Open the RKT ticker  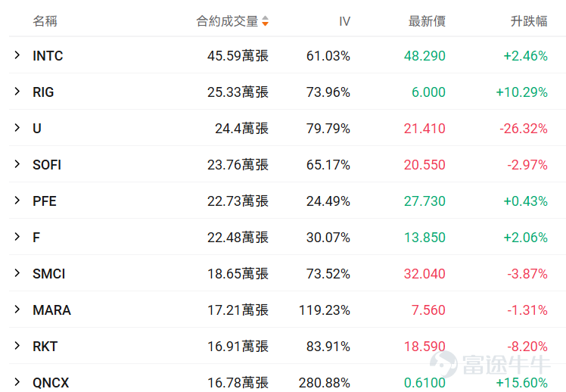click(45, 347)
